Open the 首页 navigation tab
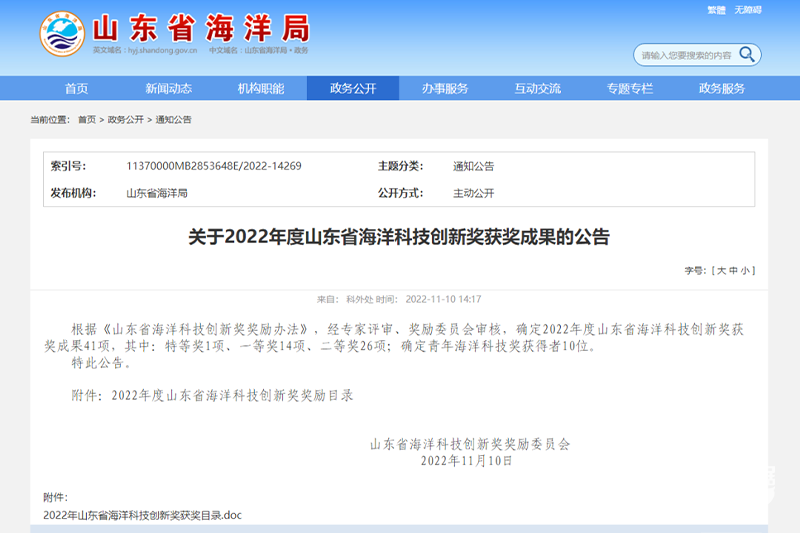This screenshot has width=800, height=533. [x=76, y=88]
